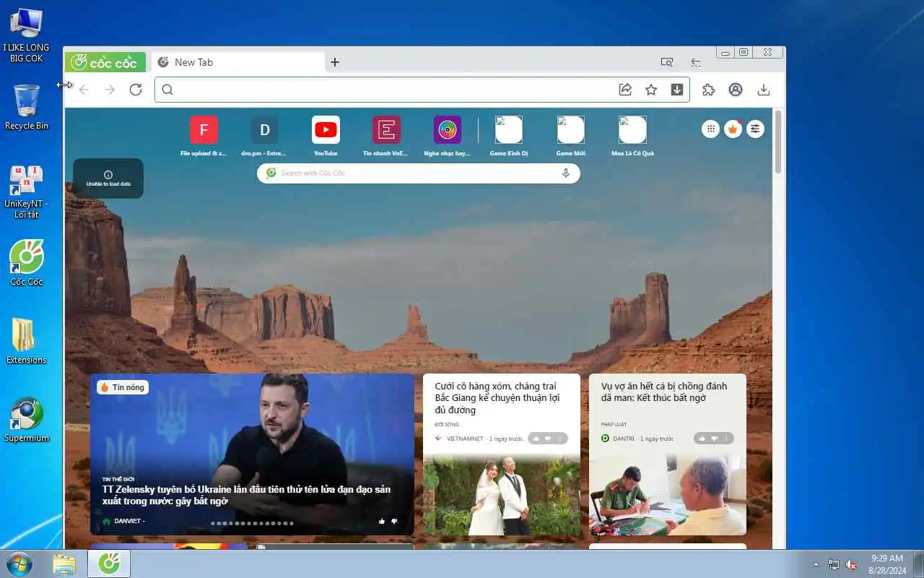Open the File upload shortcut tile

click(x=204, y=135)
